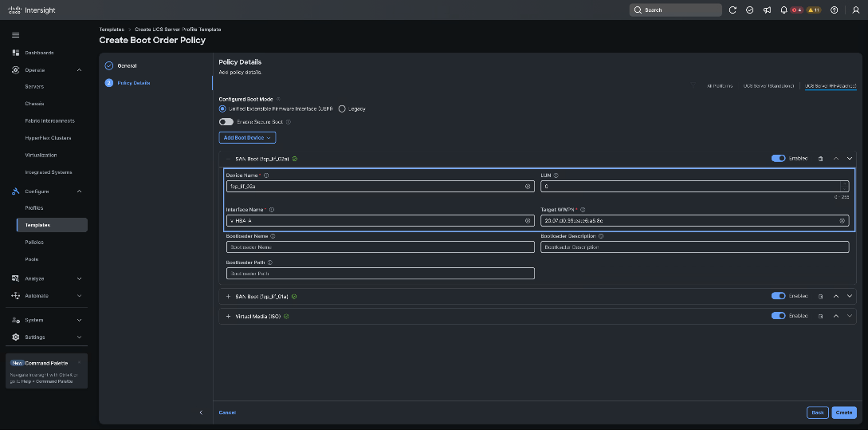The image size is (868, 430).
Task: Open the notifications bell icon
Action: (784, 10)
